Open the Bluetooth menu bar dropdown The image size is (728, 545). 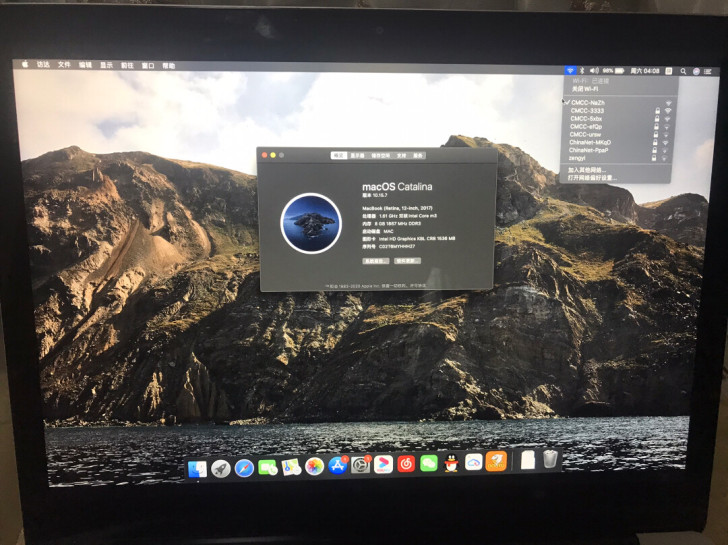[582, 71]
